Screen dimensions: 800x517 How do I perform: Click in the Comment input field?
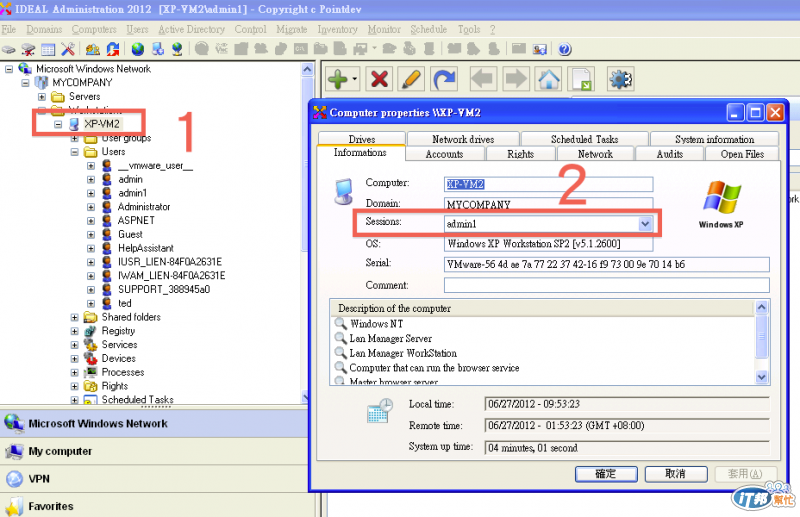[x=606, y=285]
